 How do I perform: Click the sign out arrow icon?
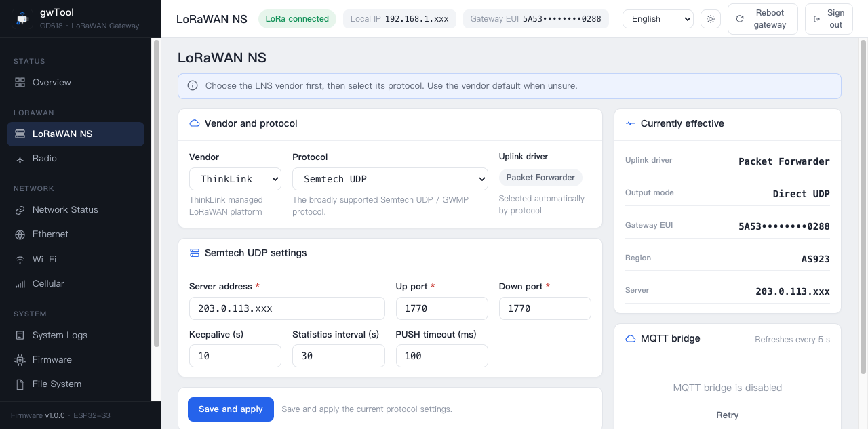[817, 19]
